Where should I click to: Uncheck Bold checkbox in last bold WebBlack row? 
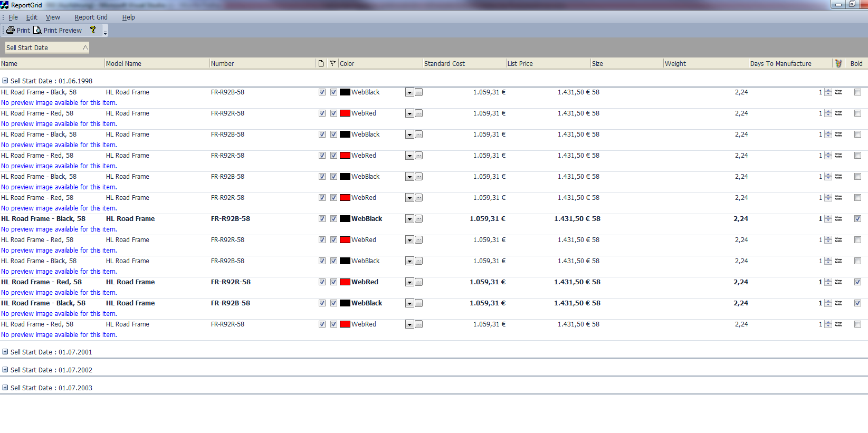[857, 303]
